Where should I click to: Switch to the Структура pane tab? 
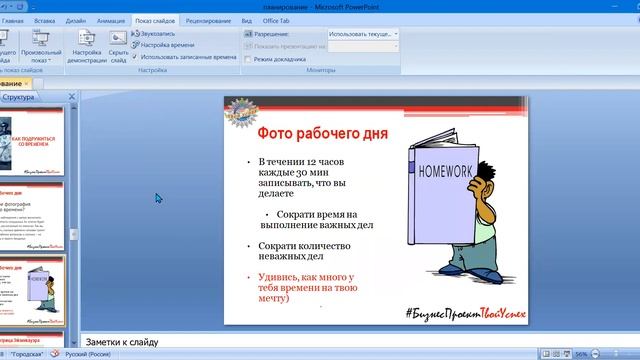click(x=18, y=97)
